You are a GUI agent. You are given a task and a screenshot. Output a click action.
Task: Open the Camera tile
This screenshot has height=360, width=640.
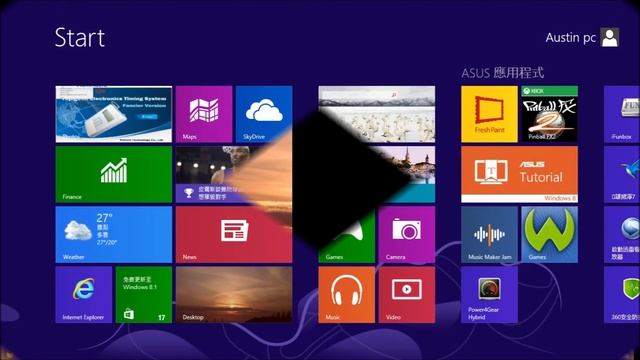click(407, 234)
